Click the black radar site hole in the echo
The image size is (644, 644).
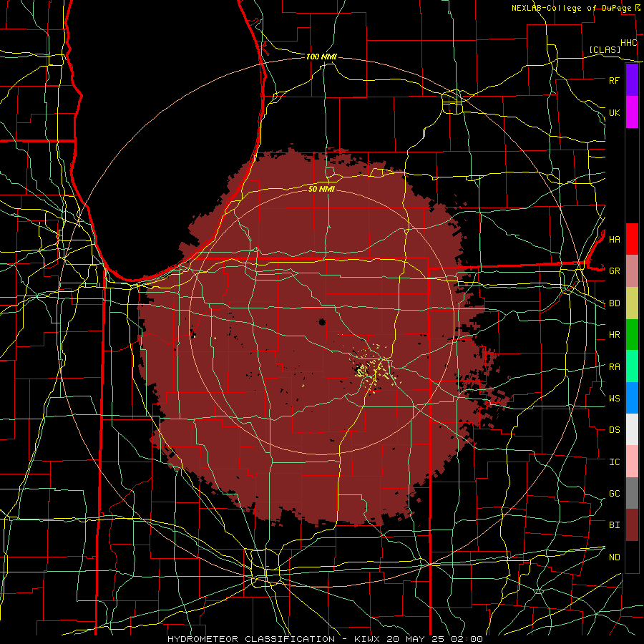(x=322, y=322)
